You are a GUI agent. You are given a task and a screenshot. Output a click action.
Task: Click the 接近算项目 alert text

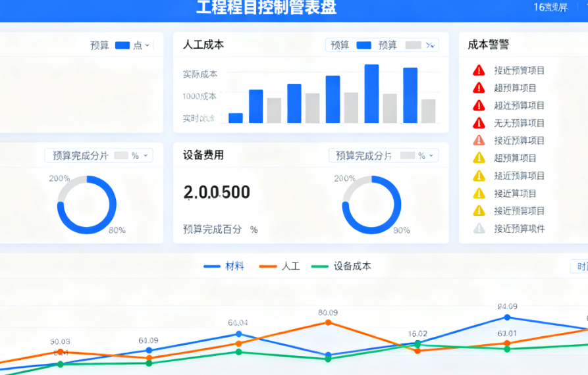coord(515,193)
